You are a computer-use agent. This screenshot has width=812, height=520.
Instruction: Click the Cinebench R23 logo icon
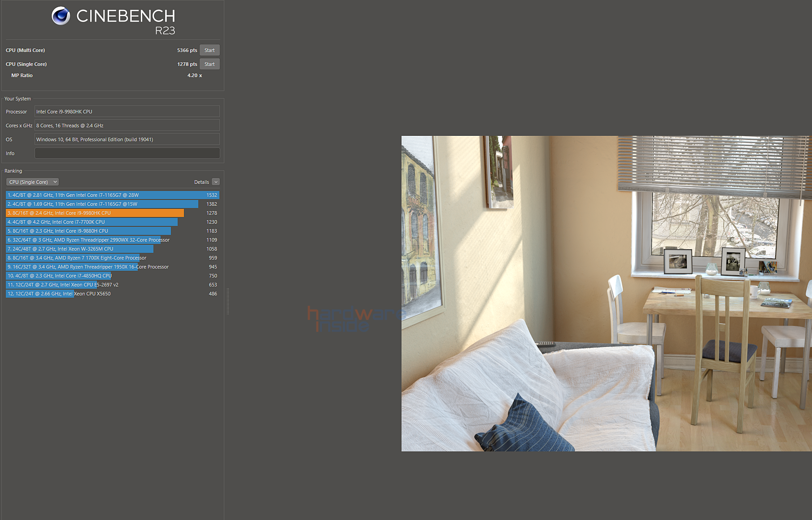click(x=61, y=16)
